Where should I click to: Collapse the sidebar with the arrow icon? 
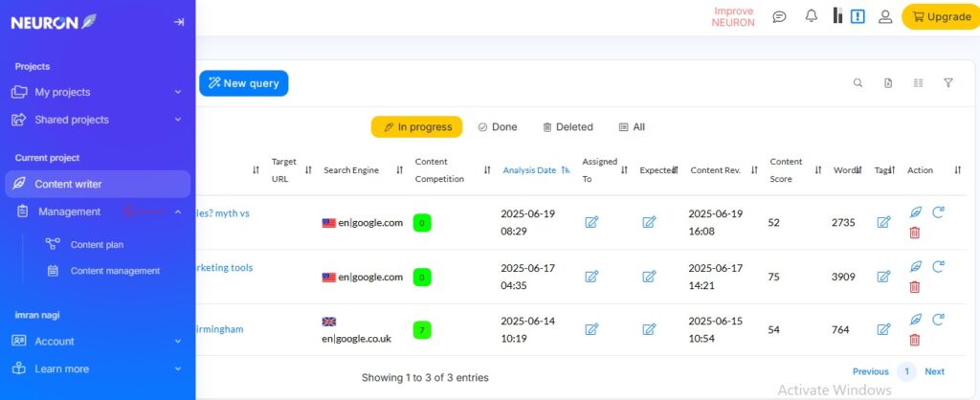[179, 22]
